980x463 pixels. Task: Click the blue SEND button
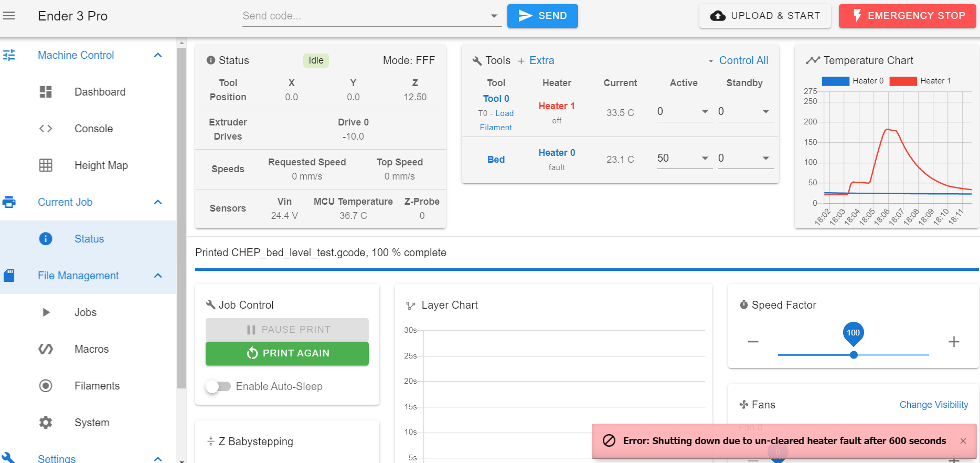pyautogui.click(x=542, y=16)
